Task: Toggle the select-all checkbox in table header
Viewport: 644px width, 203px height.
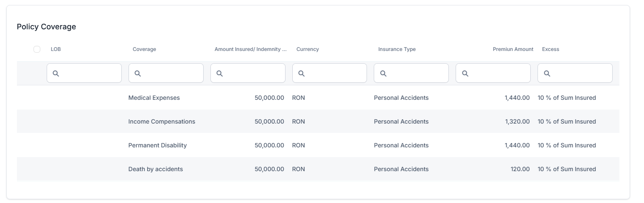Action: tap(37, 49)
